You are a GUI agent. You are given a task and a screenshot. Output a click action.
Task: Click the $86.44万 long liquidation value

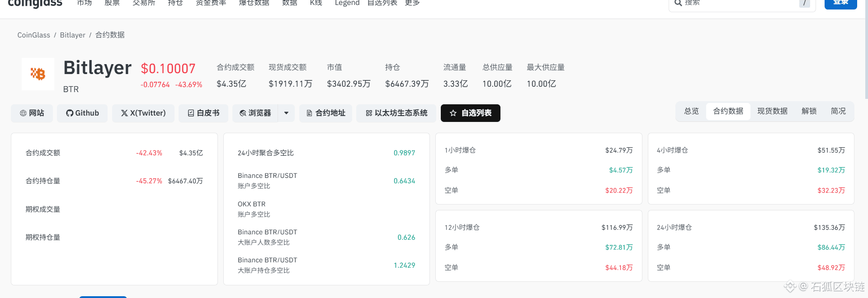(x=831, y=247)
